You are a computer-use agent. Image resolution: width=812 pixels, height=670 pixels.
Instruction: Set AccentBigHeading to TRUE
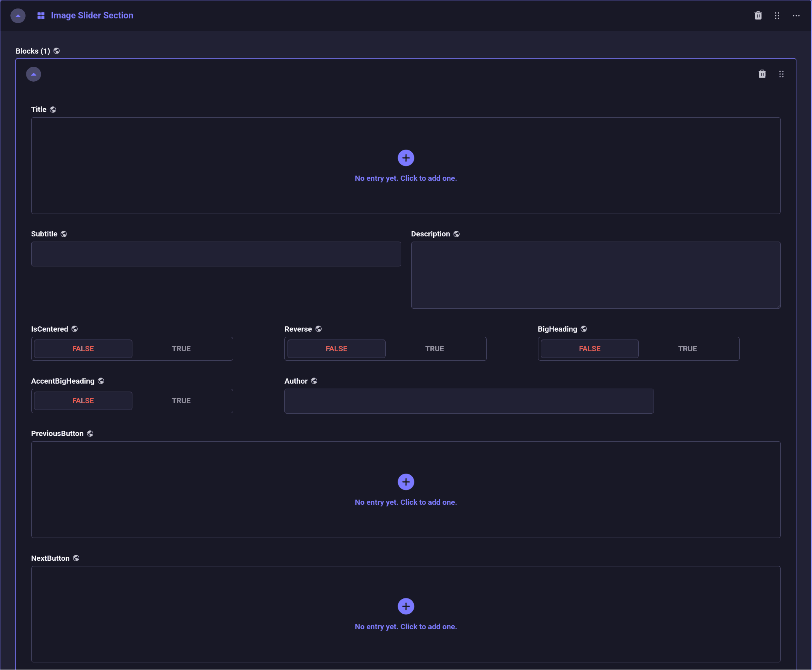181,401
